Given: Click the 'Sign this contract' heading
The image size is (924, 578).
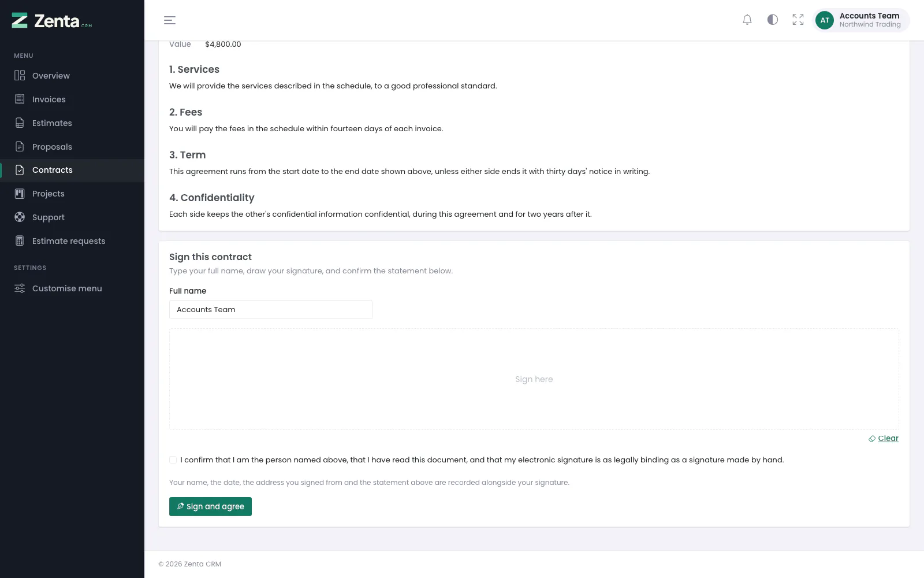Looking at the screenshot, I should pyautogui.click(x=210, y=257).
